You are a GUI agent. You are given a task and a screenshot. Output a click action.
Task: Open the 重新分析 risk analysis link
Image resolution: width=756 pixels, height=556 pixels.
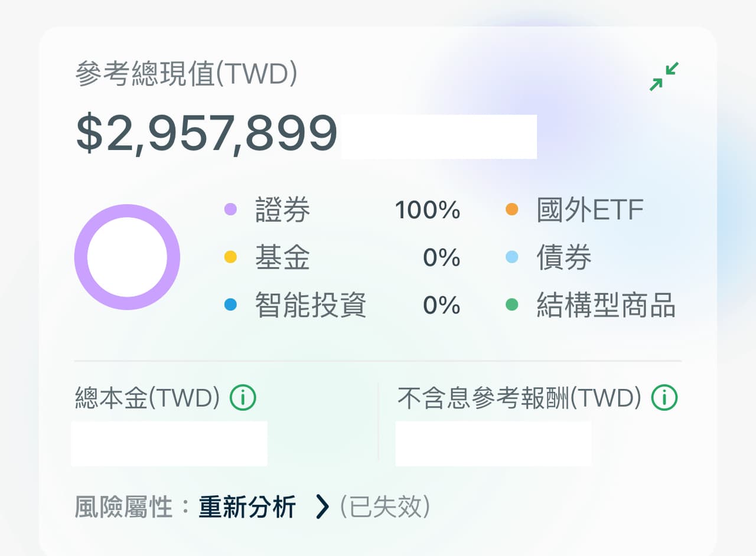pos(247,506)
